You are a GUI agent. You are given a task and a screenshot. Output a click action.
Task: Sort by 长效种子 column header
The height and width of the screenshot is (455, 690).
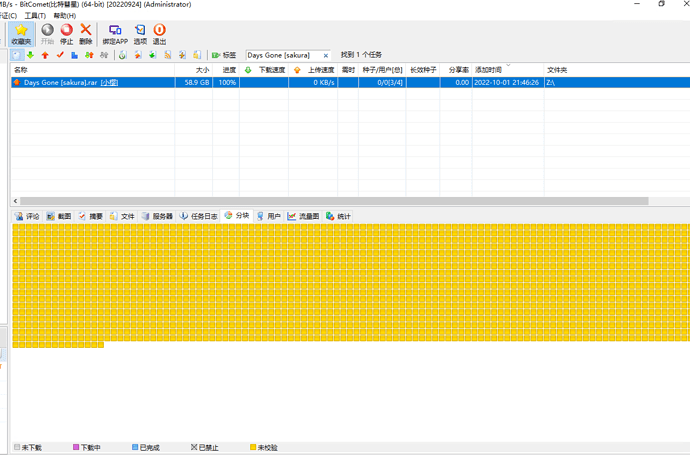pyautogui.click(x=423, y=70)
